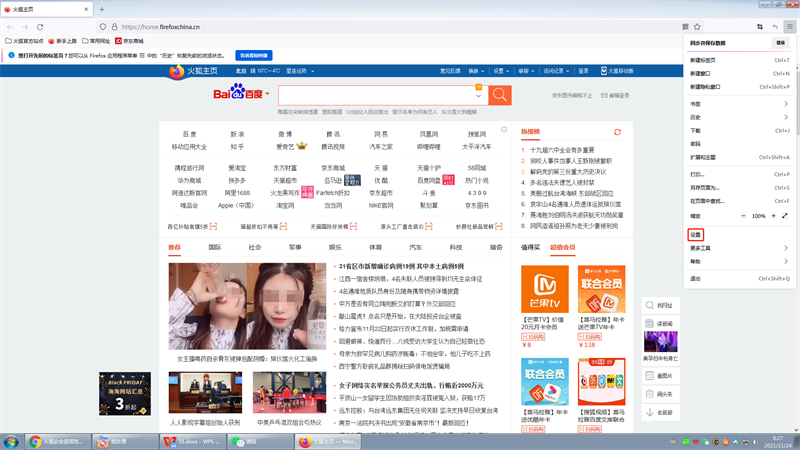Open the 换肤 dropdown on blue bar

[x=477, y=71]
